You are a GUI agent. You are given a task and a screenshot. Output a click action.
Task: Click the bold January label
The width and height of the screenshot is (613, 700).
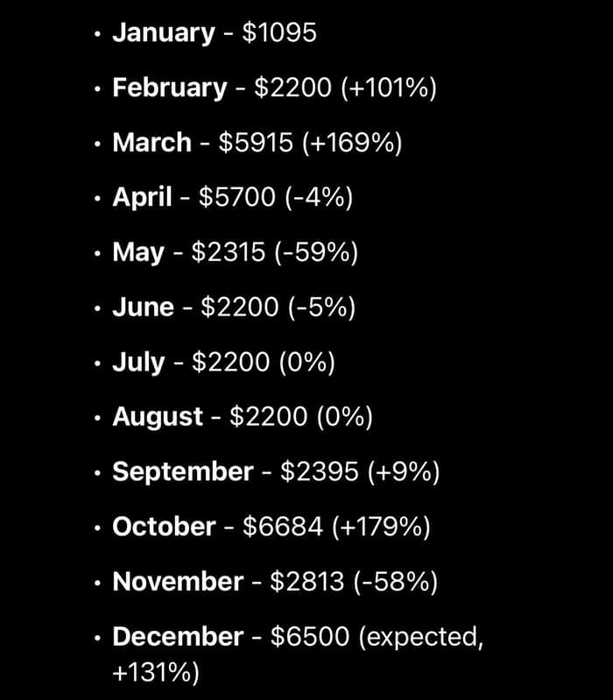pyautogui.click(x=164, y=33)
